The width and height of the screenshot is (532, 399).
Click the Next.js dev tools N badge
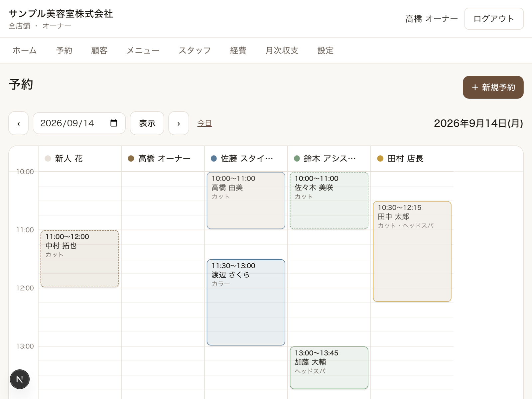pos(20,379)
